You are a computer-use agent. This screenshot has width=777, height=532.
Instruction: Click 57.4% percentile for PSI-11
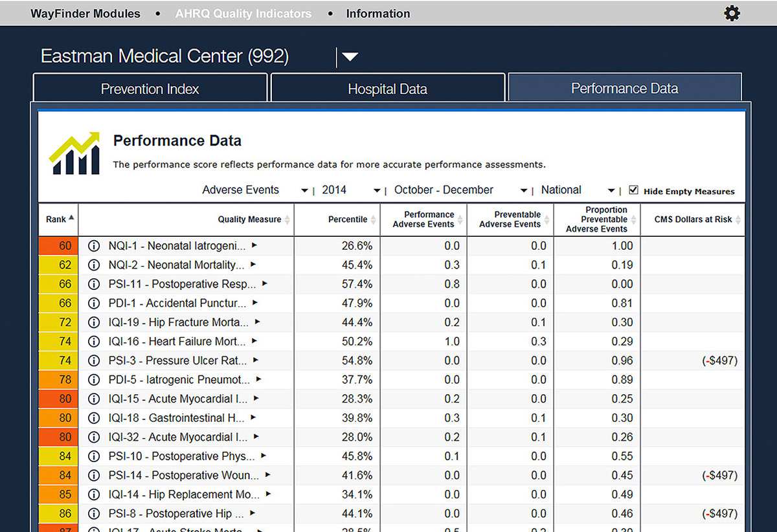357,284
